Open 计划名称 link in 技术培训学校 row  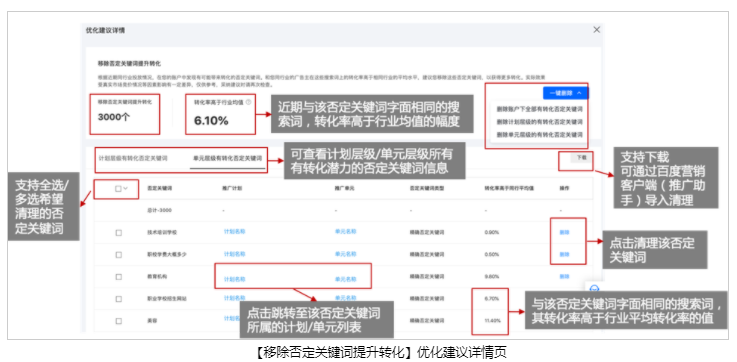235,231
